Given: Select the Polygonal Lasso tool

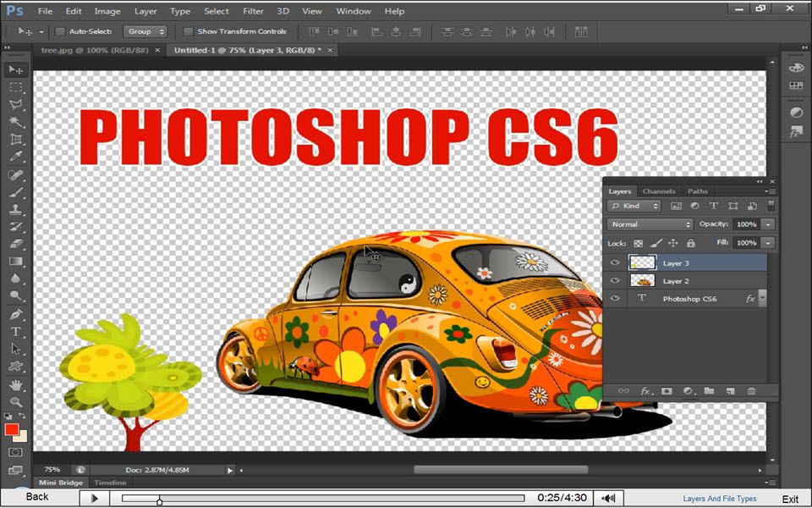Looking at the screenshot, I should click(16, 105).
